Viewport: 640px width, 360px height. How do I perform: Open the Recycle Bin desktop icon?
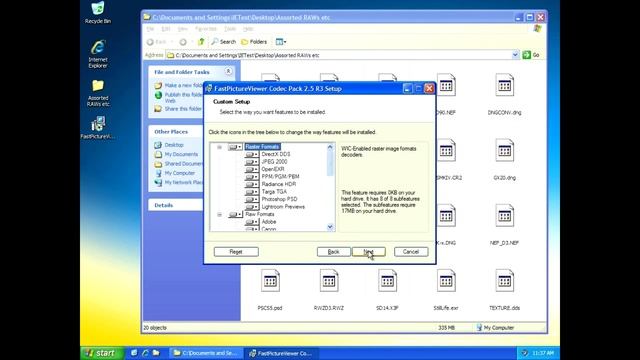coord(98,13)
